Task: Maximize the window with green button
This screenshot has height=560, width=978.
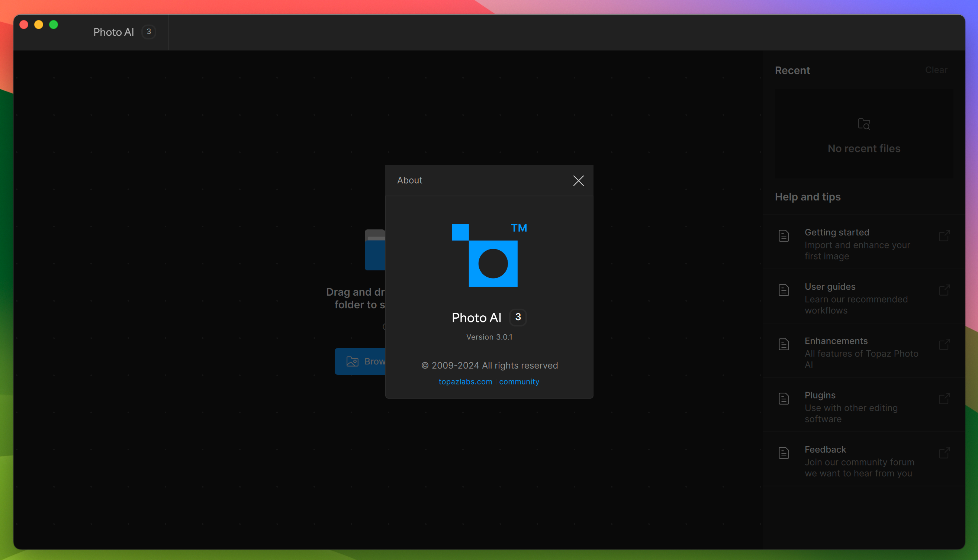Action: click(54, 25)
